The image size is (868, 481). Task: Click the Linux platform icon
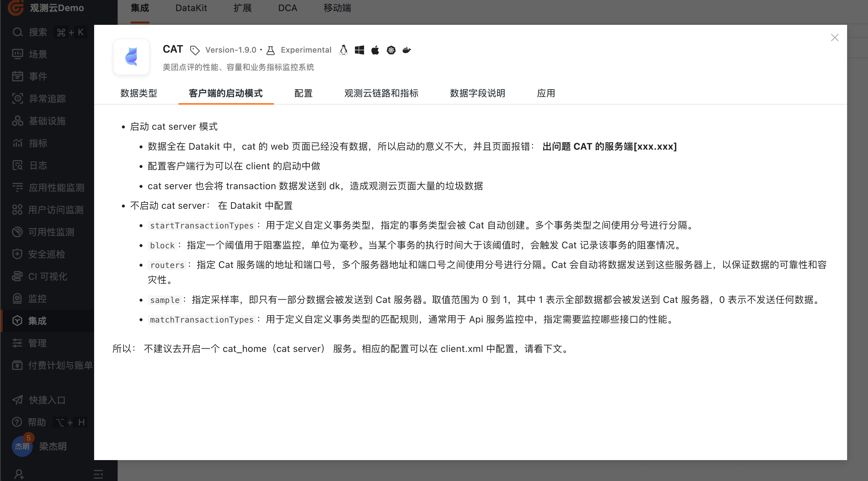[x=343, y=50]
